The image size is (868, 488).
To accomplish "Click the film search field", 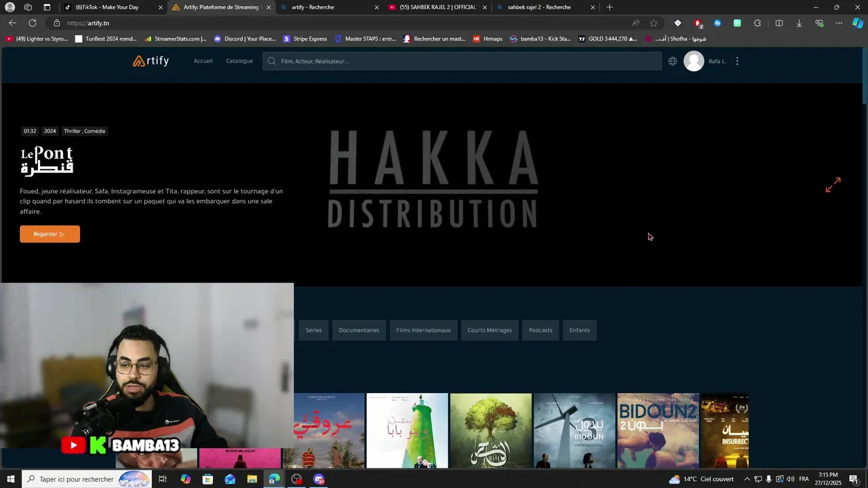I will tap(462, 61).
